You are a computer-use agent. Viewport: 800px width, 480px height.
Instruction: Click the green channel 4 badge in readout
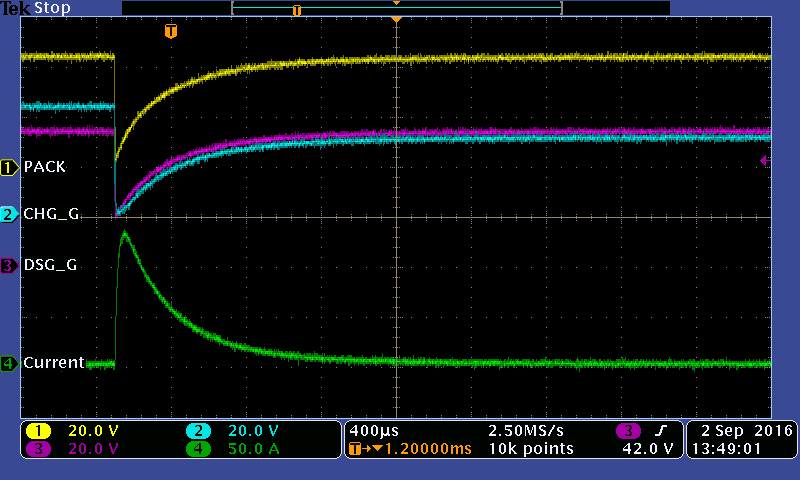198,449
